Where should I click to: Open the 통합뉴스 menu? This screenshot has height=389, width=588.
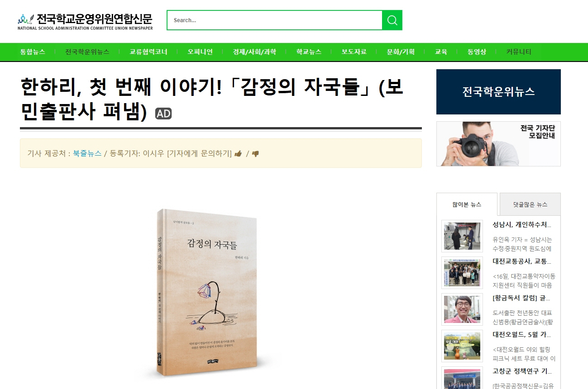(33, 52)
